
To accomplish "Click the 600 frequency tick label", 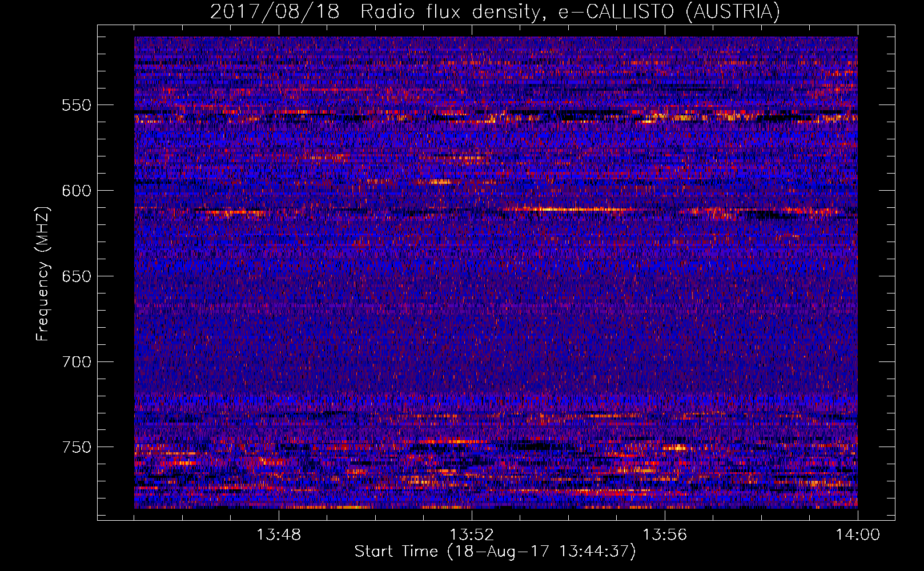I will coord(77,191).
